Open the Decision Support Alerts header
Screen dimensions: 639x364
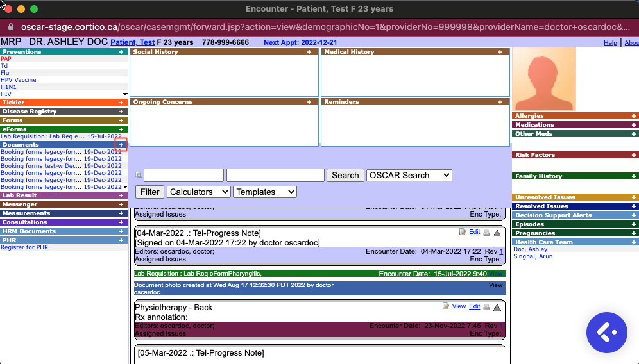(554, 215)
